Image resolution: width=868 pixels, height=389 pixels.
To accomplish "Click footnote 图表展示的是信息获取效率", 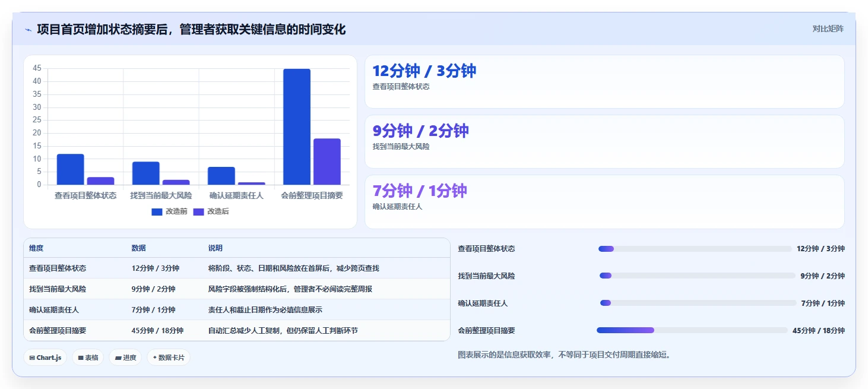I will tap(564, 355).
